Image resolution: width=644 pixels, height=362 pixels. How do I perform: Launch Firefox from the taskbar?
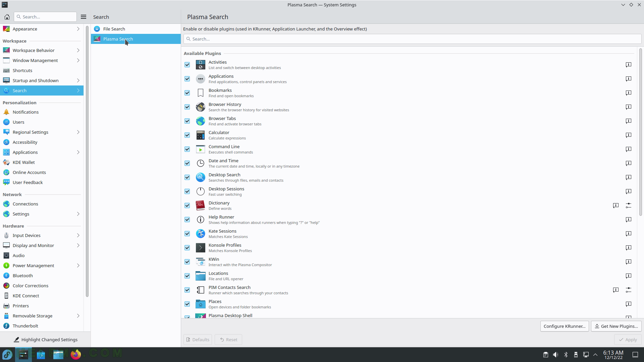(76, 354)
